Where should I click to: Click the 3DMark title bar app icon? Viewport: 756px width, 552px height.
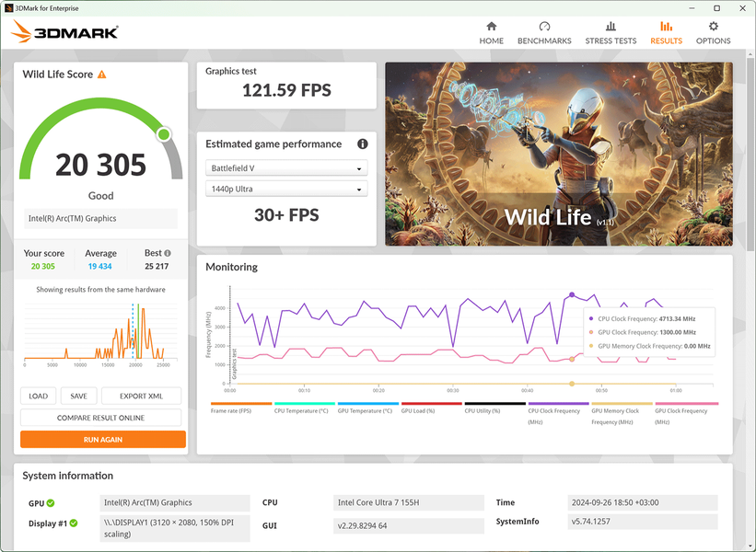coord(8,8)
